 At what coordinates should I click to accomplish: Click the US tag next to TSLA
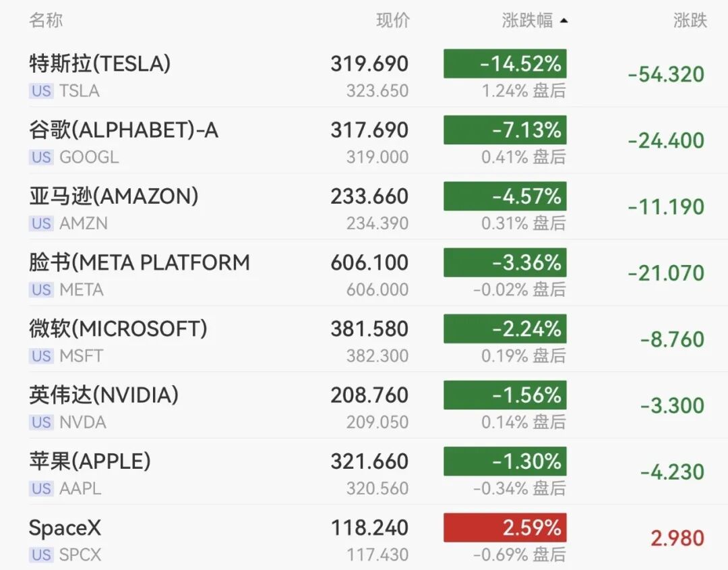pos(41,90)
